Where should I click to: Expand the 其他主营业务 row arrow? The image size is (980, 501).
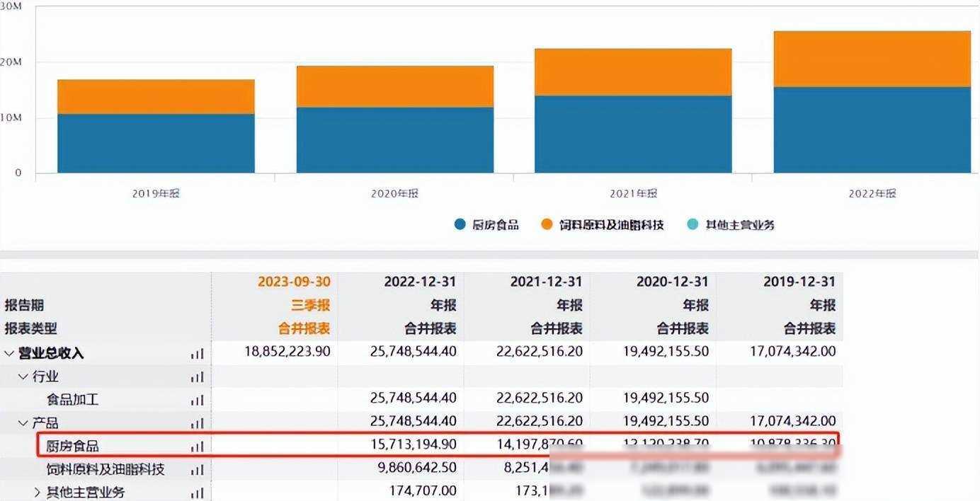pyautogui.click(x=38, y=492)
